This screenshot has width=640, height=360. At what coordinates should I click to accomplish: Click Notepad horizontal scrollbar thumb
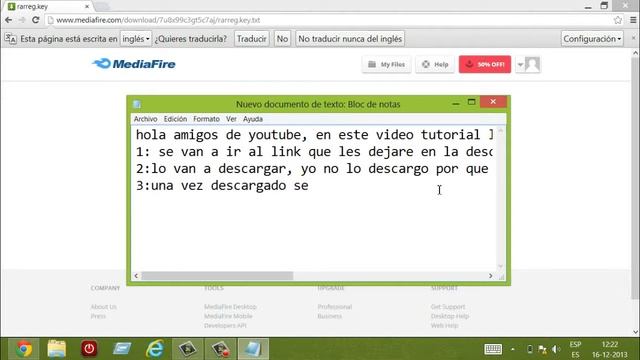(x=217, y=276)
